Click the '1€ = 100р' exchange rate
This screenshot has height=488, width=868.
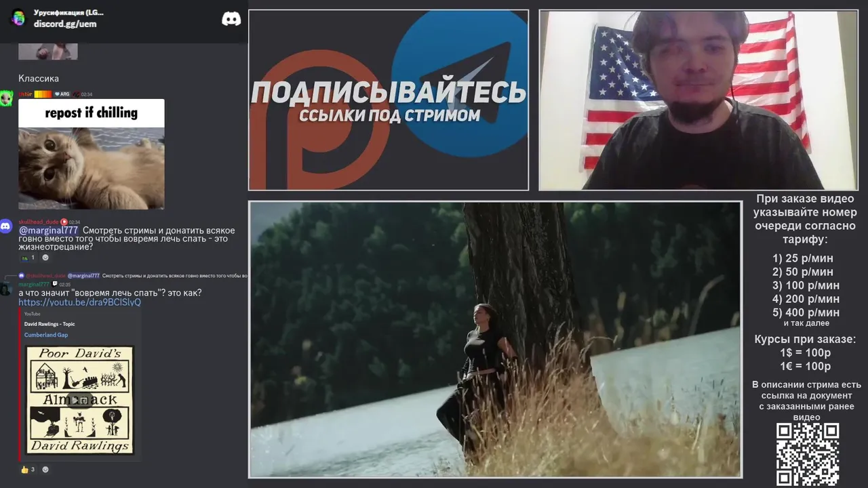(x=805, y=366)
